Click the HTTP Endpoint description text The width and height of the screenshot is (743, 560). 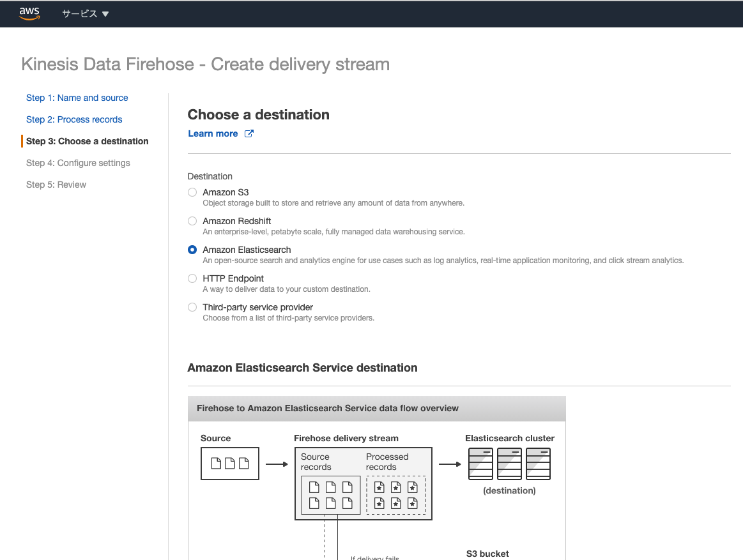pos(286,289)
